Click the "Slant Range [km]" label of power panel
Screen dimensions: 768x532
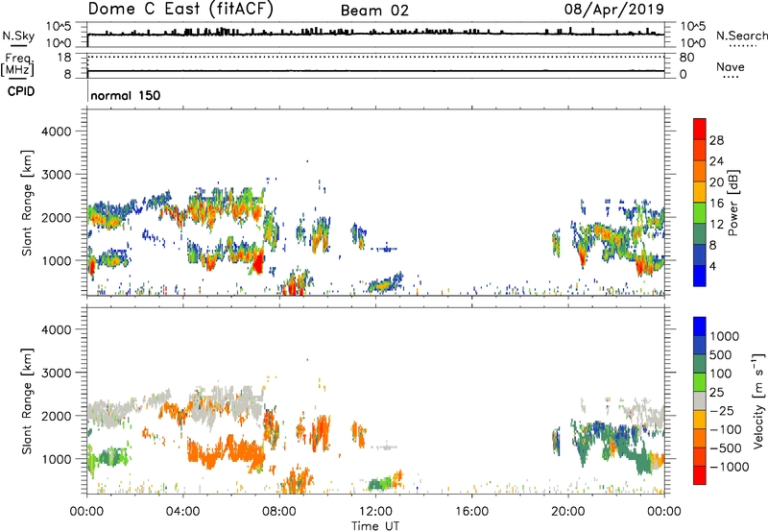tap(27, 203)
